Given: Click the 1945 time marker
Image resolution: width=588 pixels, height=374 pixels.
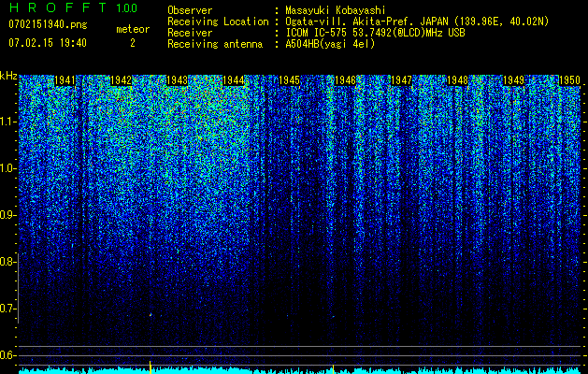Looking at the screenshot, I should 290,80.
